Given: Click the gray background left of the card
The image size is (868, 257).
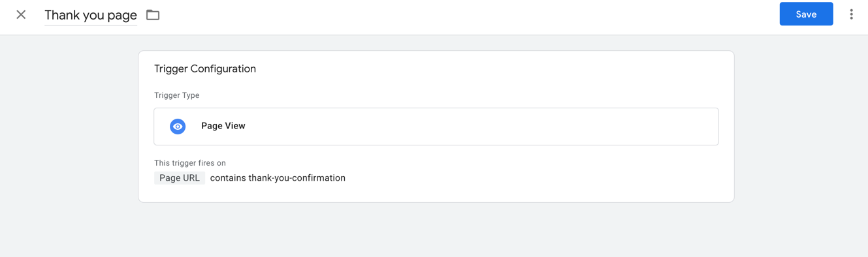Looking at the screenshot, I should pyautogui.click(x=69, y=130).
